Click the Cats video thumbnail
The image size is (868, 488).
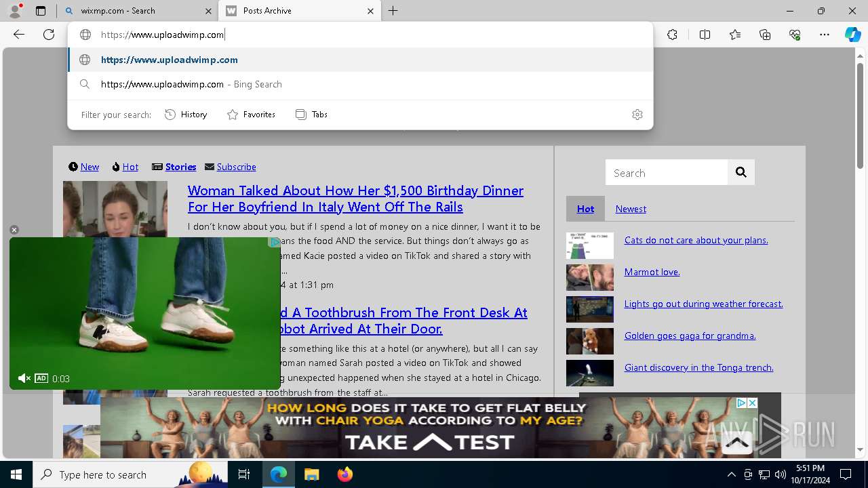pos(590,246)
